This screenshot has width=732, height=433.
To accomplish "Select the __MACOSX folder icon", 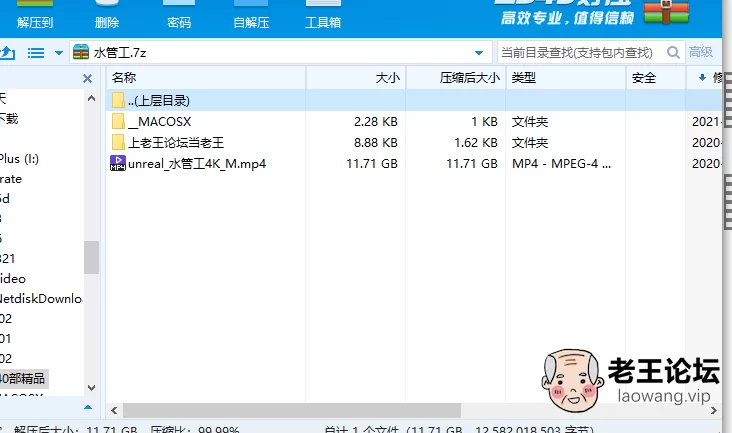I will click(x=118, y=121).
